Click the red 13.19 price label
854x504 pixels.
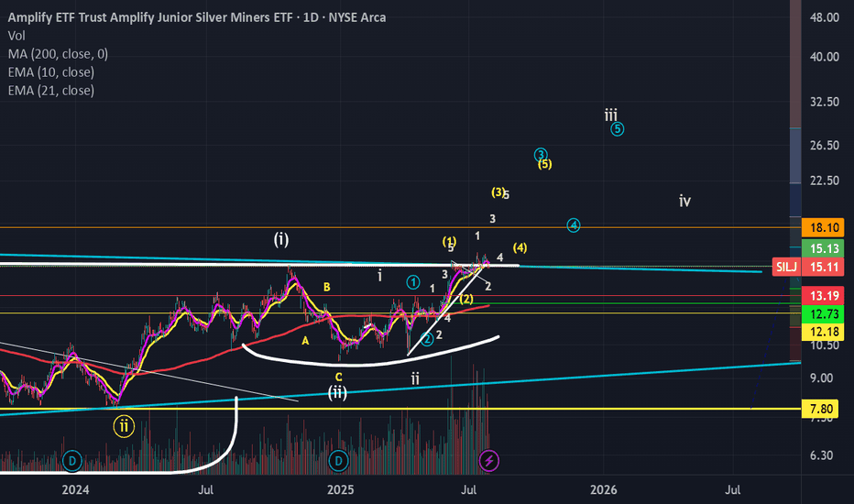pyautogui.click(x=823, y=296)
